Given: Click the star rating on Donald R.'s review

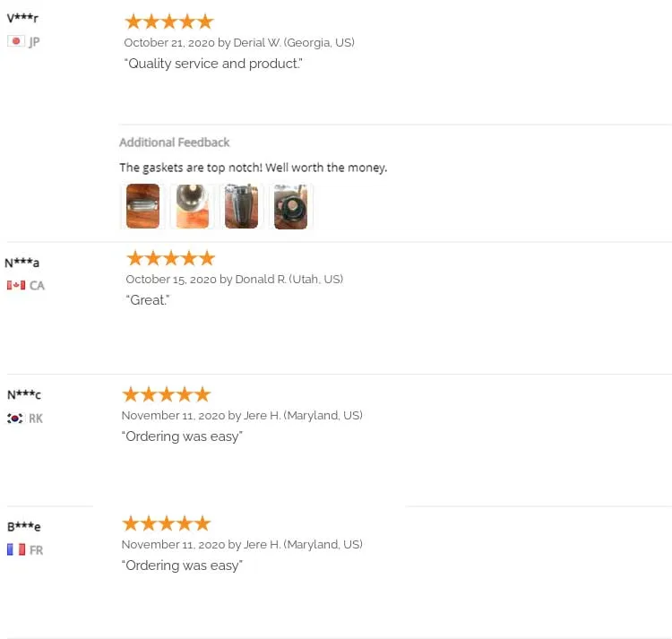Looking at the screenshot, I should tap(171, 258).
